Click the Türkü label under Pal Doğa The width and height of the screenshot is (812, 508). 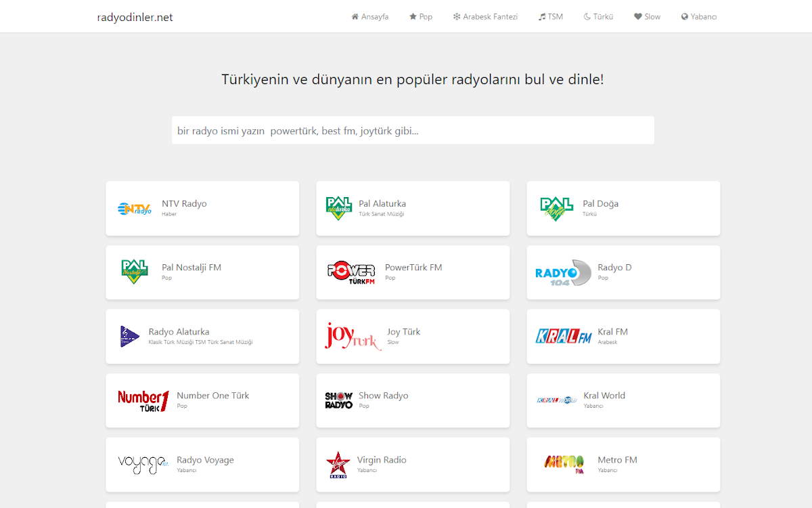589,214
